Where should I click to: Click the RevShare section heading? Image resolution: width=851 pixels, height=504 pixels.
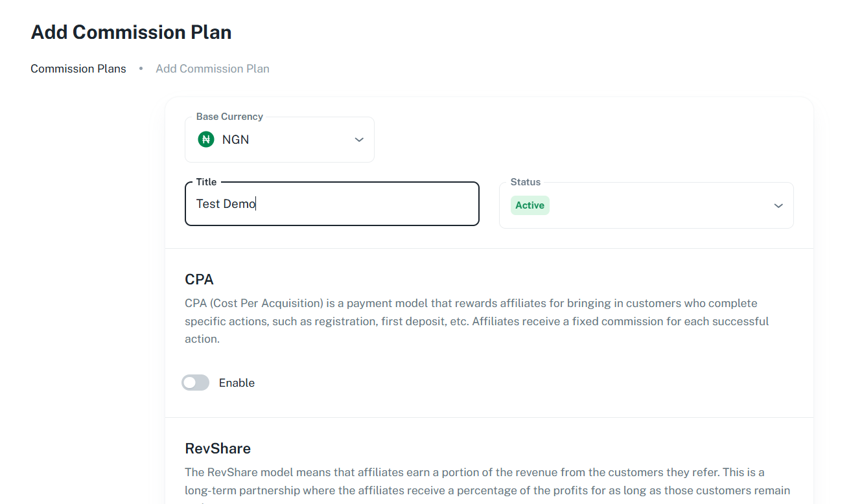(x=218, y=448)
